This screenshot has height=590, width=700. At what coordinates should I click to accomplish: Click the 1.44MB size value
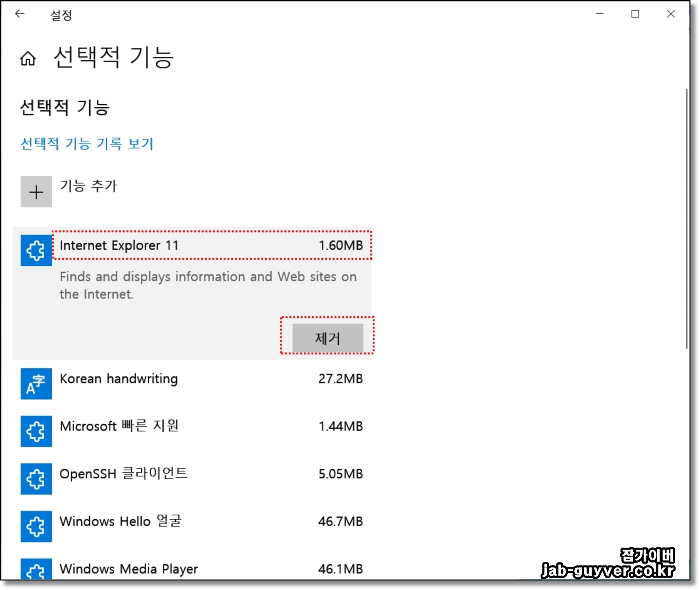coord(341,426)
